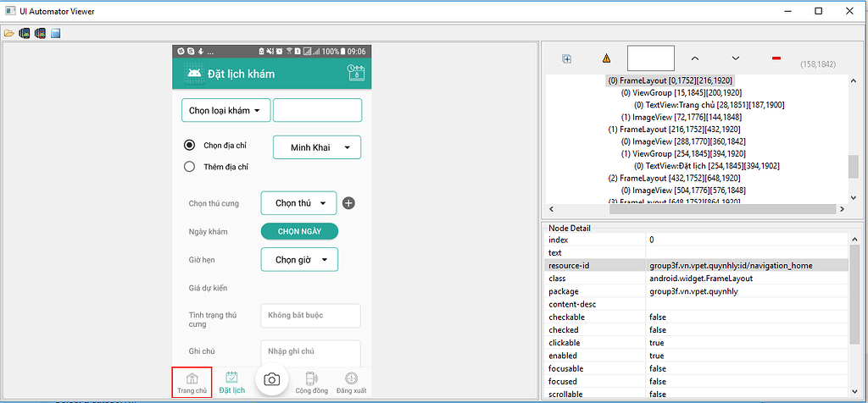This screenshot has width=868, height=403.
Task: Select TextView:Trang chủ tree node
Action: (709, 104)
